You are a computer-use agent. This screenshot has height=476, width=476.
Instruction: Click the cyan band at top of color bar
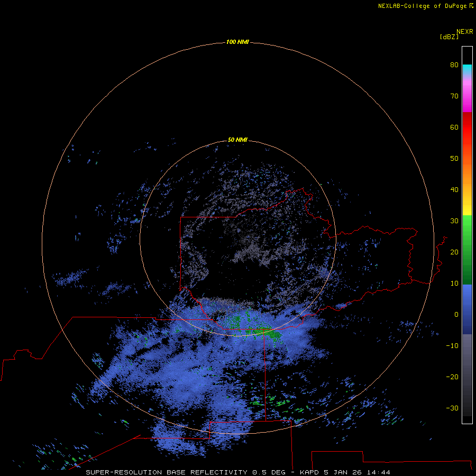[467, 69]
